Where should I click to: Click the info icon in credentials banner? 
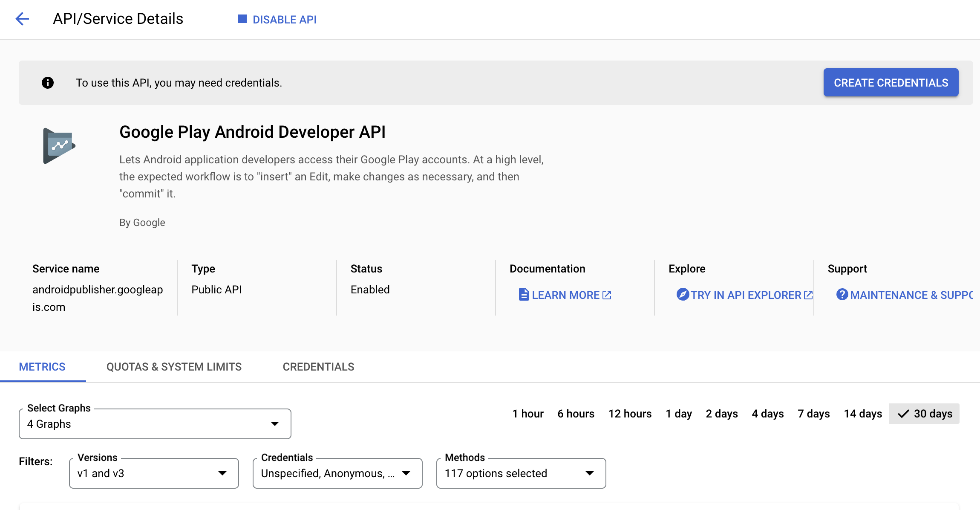[x=48, y=83]
